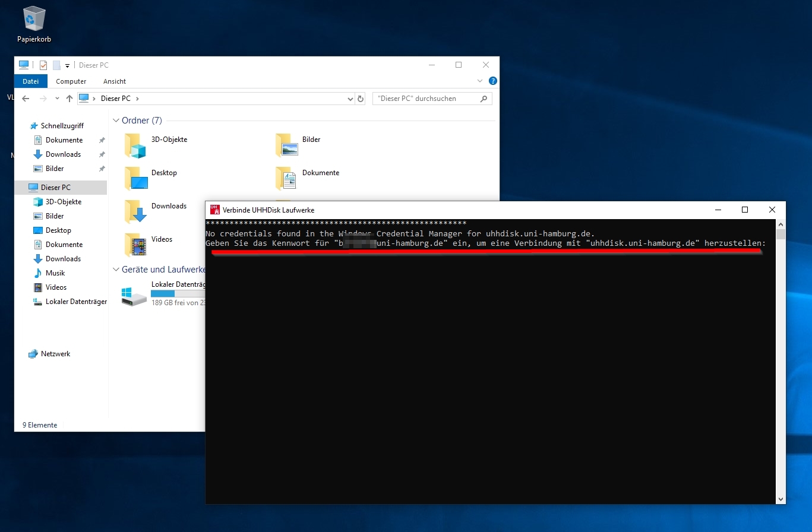Click the console window scrollbar down arrow
Viewport: 812px width, 532px height.
(781, 499)
